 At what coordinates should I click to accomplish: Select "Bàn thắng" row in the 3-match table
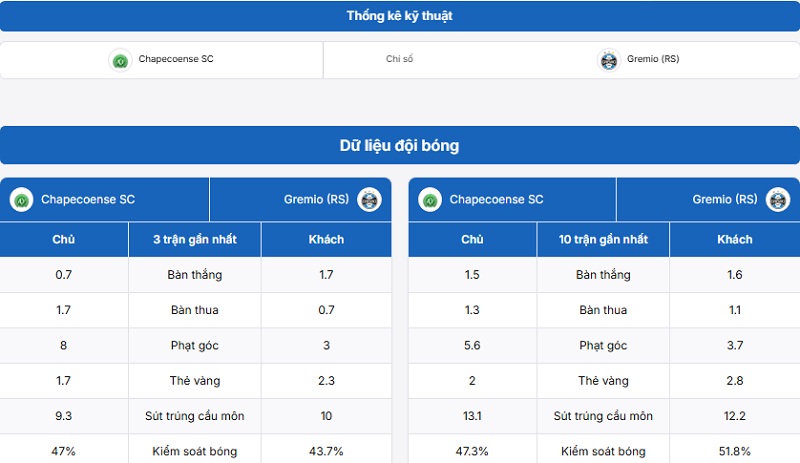point(196,275)
